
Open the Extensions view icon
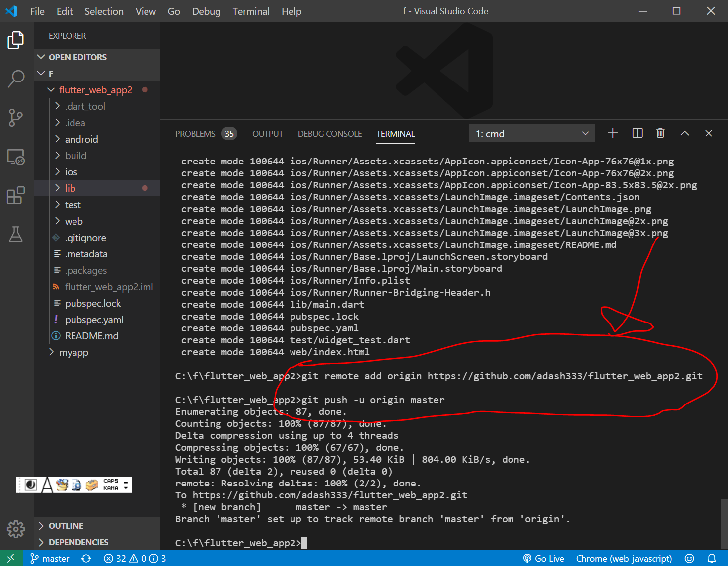[x=16, y=195]
